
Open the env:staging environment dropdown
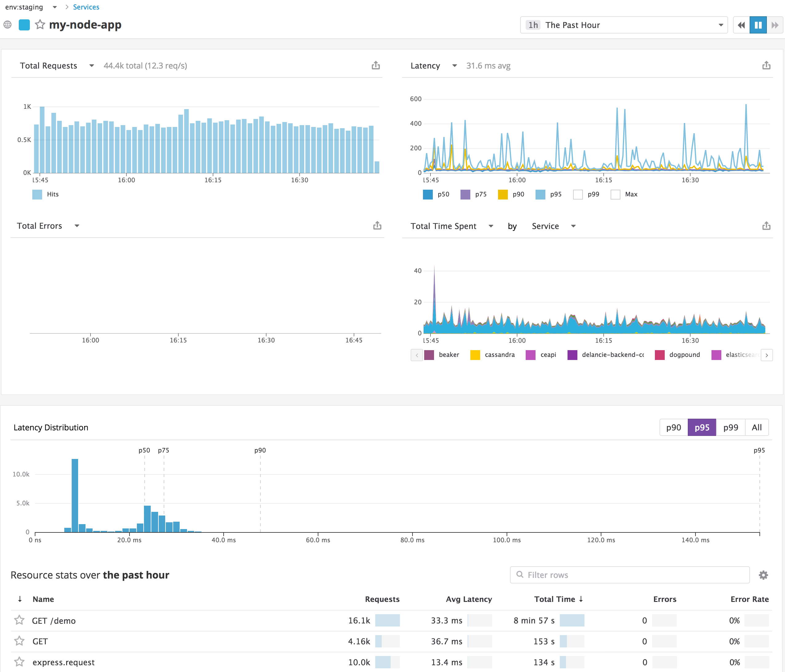point(54,7)
